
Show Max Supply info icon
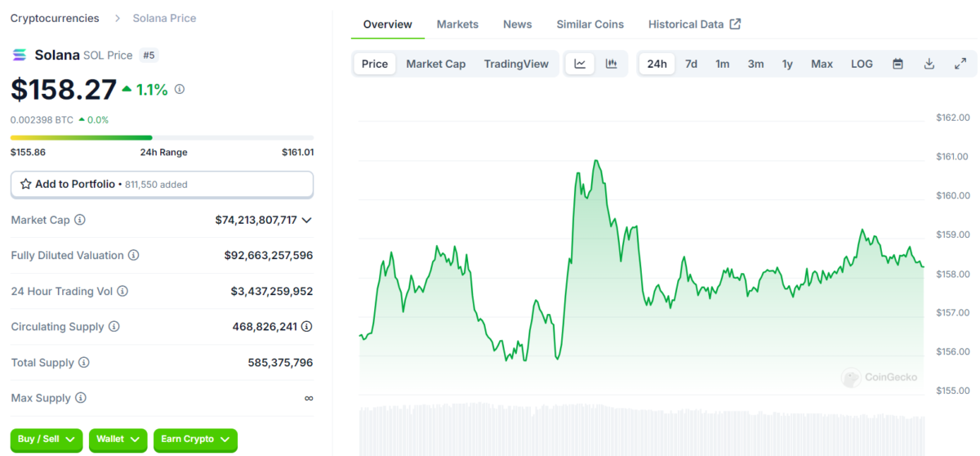(x=81, y=398)
